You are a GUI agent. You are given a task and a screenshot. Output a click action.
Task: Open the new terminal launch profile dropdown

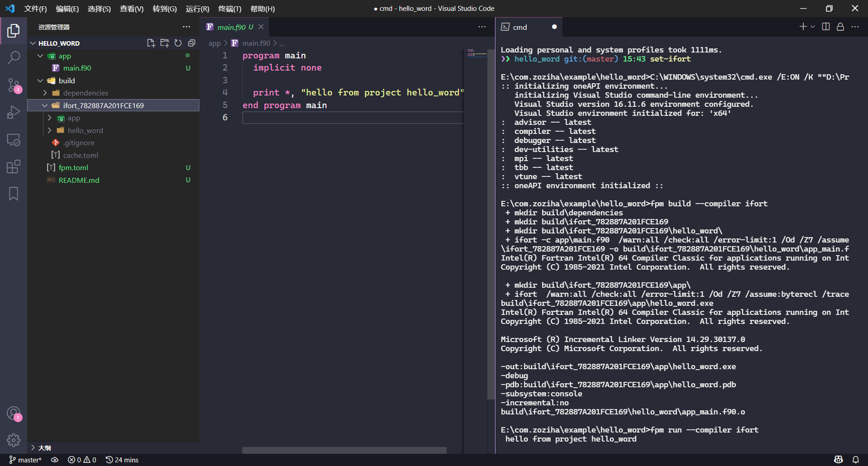point(813,27)
